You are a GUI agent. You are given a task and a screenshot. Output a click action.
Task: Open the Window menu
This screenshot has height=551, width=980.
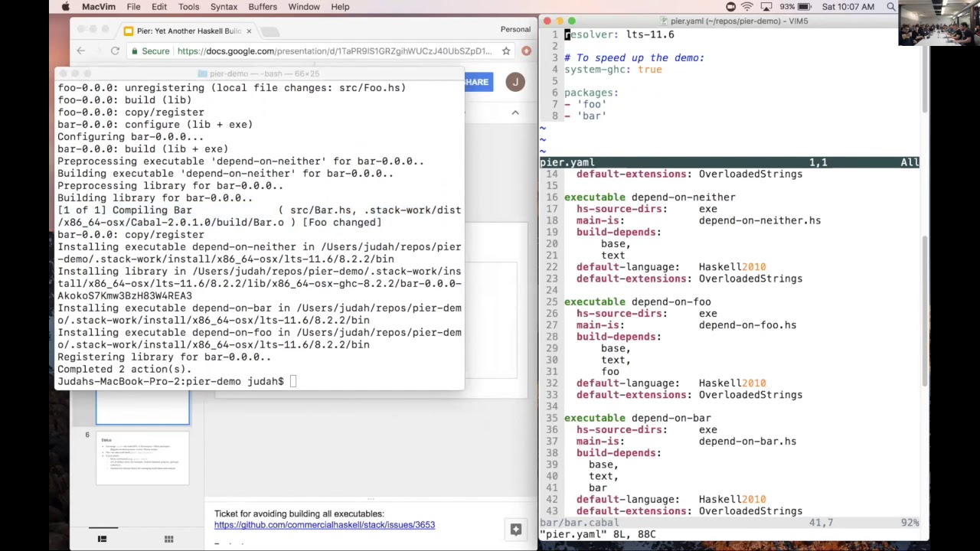coord(304,7)
